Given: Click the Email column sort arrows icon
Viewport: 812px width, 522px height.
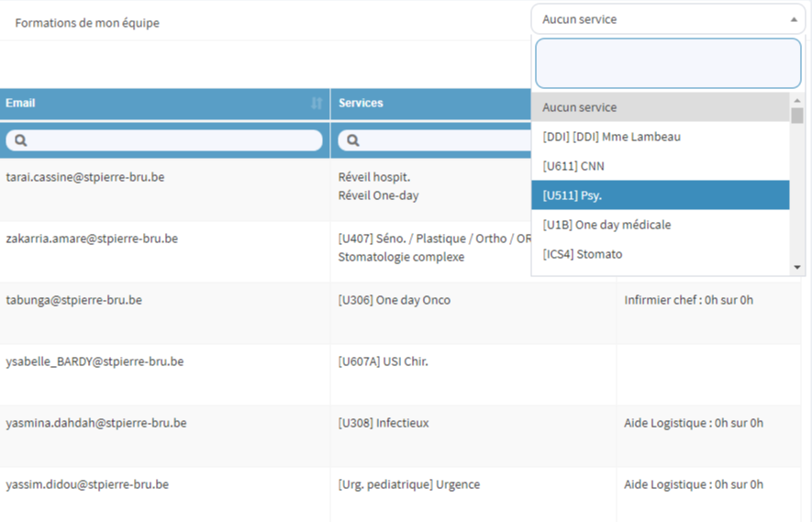Looking at the screenshot, I should pyautogui.click(x=317, y=103).
